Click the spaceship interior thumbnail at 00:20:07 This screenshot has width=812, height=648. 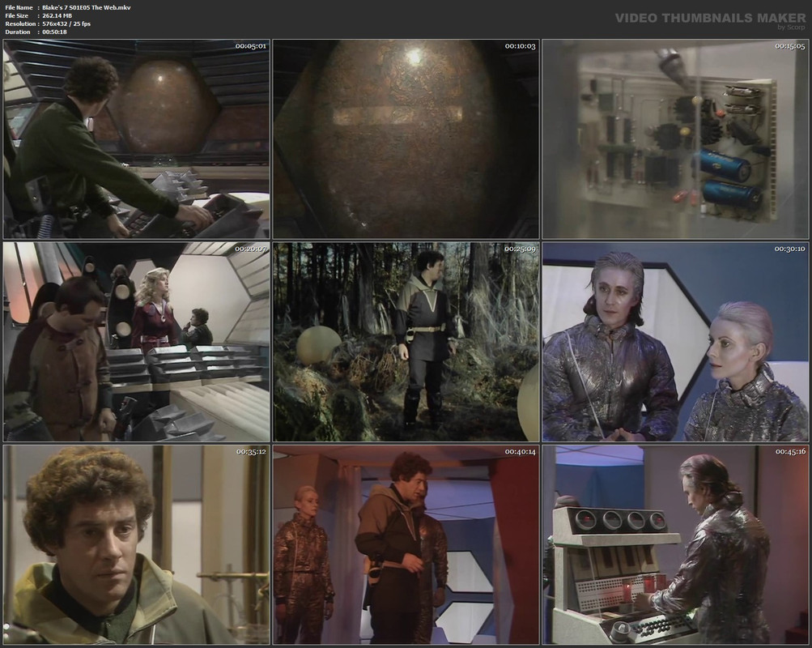pyautogui.click(x=136, y=342)
